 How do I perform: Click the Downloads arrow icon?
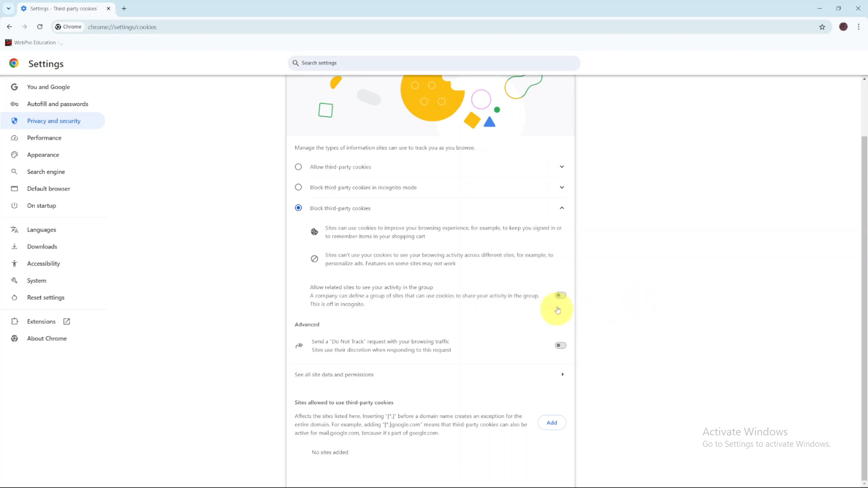(15, 247)
